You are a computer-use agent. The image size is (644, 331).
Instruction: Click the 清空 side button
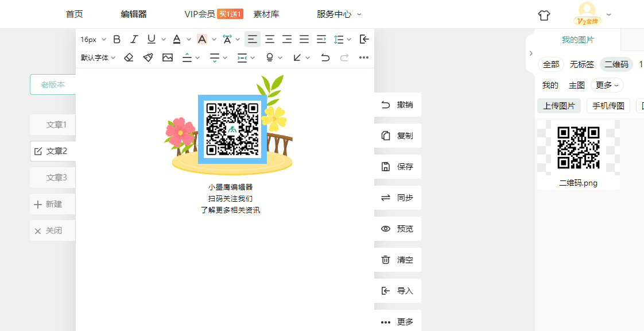tap(398, 260)
